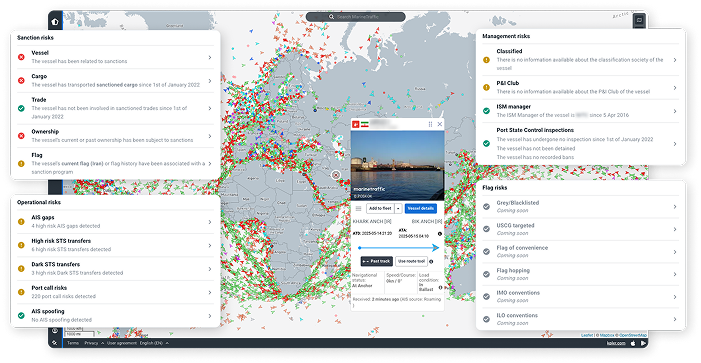
Task: Click the red vessel-type icon in popup header
Action: pyautogui.click(x=356, y=125)
